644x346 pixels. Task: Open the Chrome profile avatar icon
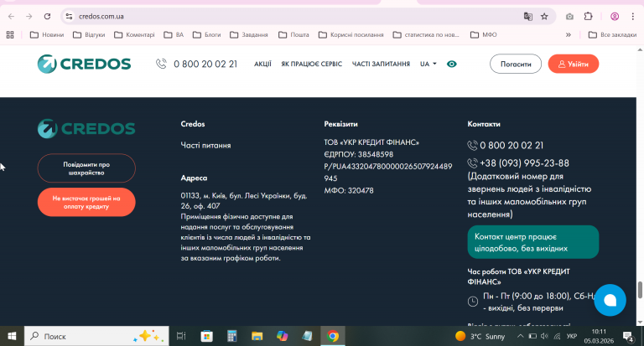615,17
